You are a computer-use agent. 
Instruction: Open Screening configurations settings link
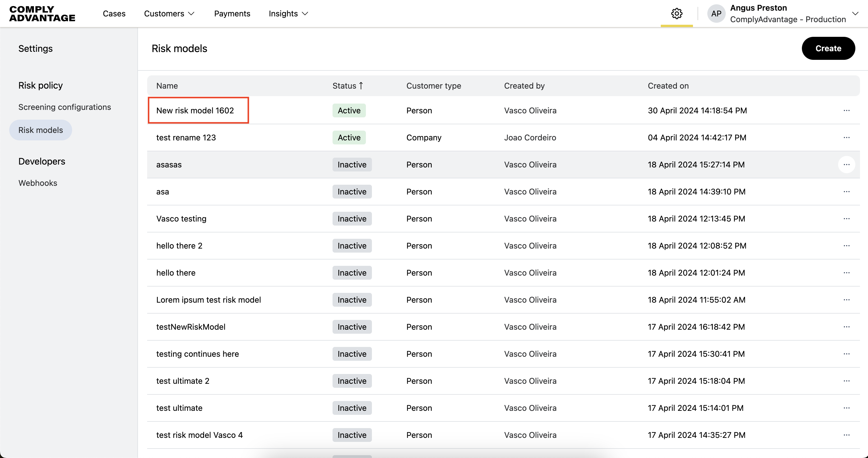(64, 107)
